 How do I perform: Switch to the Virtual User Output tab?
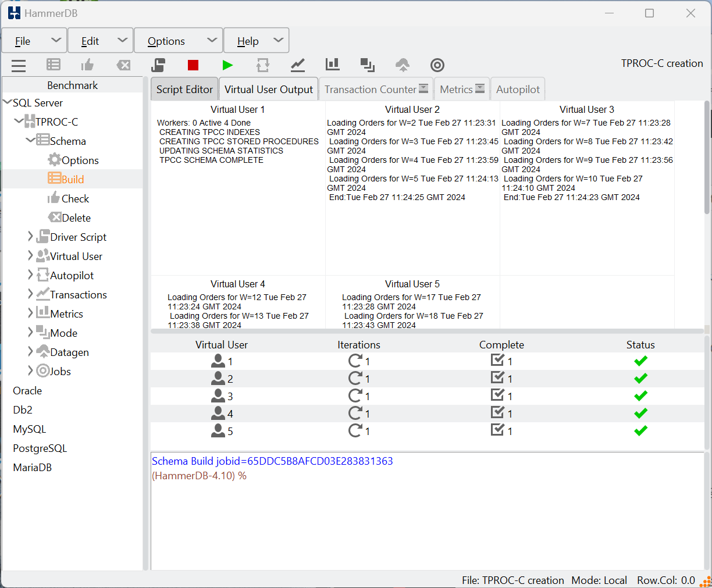click(269, 89)
